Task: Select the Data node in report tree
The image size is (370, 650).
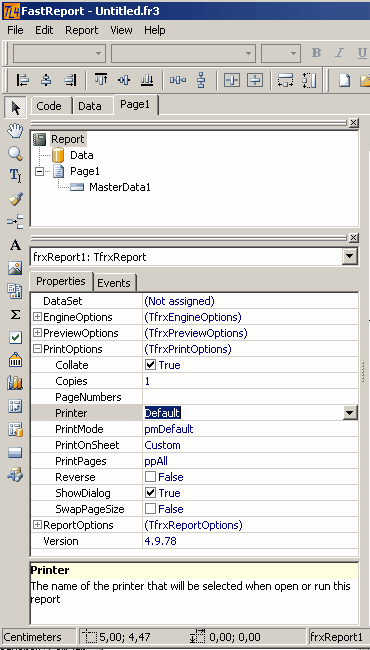Action: 82,155
